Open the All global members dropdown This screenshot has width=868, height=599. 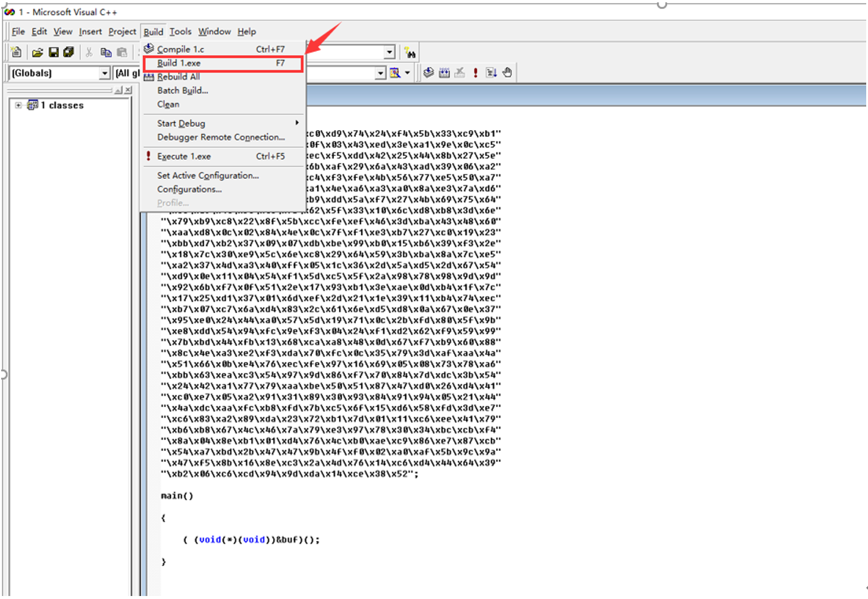[127, 73]
